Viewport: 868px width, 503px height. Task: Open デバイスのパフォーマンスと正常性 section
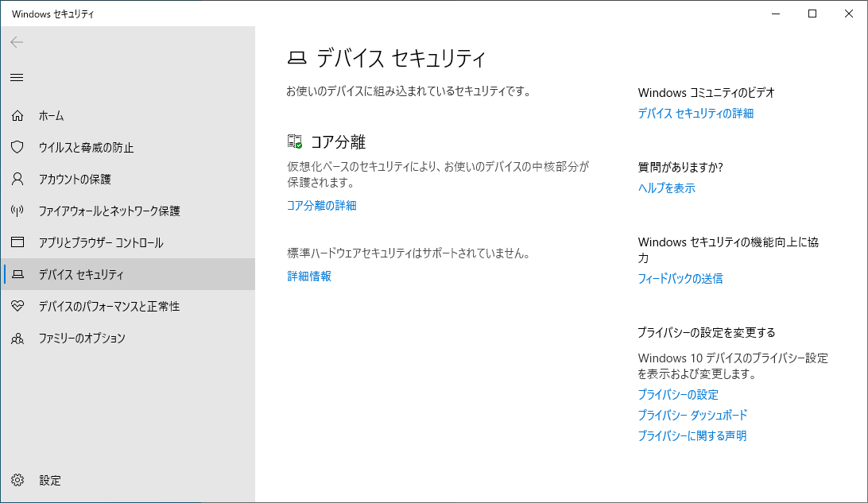pos(128,305)
